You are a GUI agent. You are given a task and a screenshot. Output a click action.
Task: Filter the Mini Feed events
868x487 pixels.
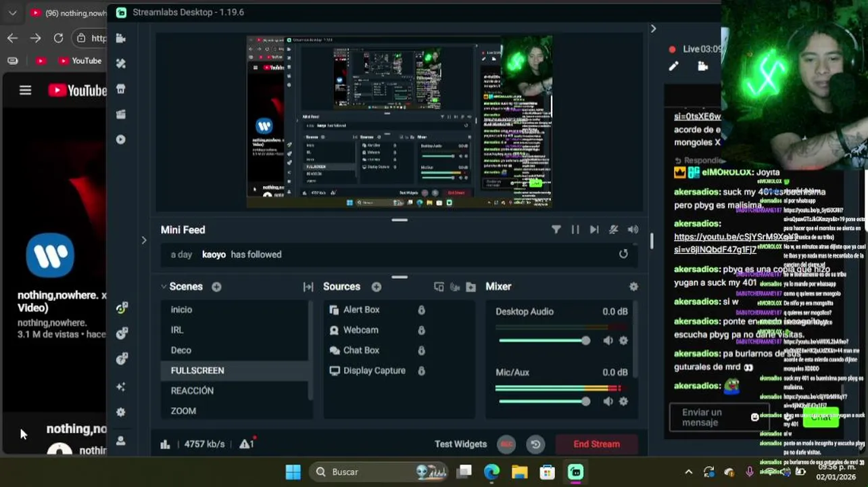(556, 230)
